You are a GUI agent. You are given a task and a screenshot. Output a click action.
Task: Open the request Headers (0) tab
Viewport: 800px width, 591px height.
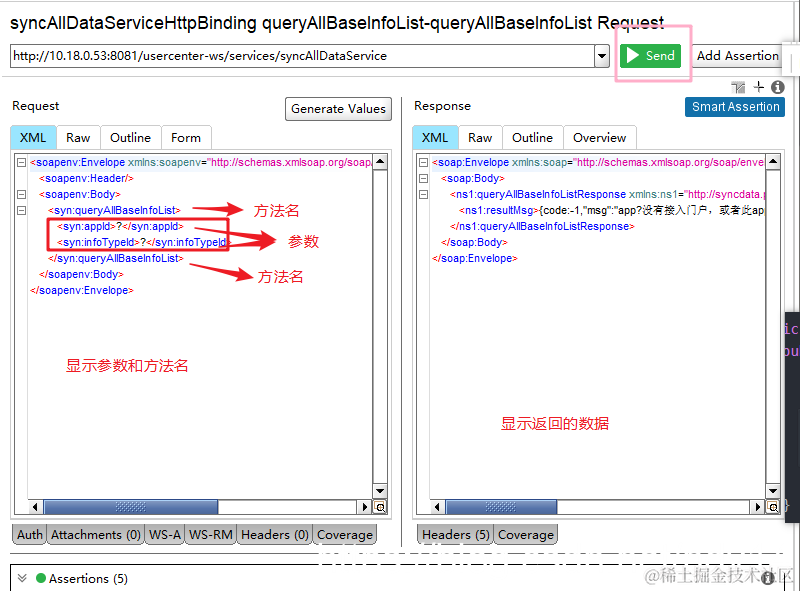click(x=274, y=534)
